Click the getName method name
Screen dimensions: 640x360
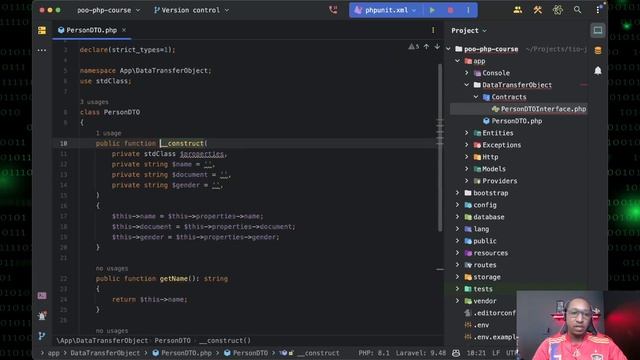click(x=173, y=279)
